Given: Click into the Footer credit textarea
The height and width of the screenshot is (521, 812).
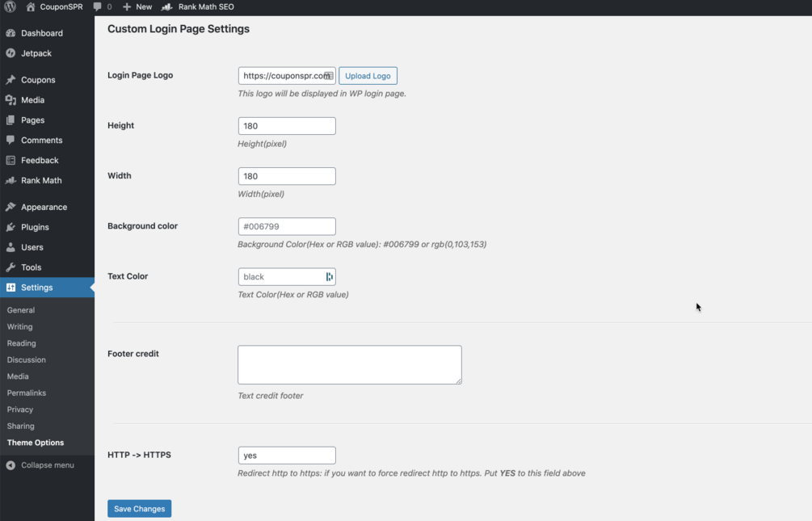Looking at the screenshot, I should pyautogui.click(x=349, y=364).
